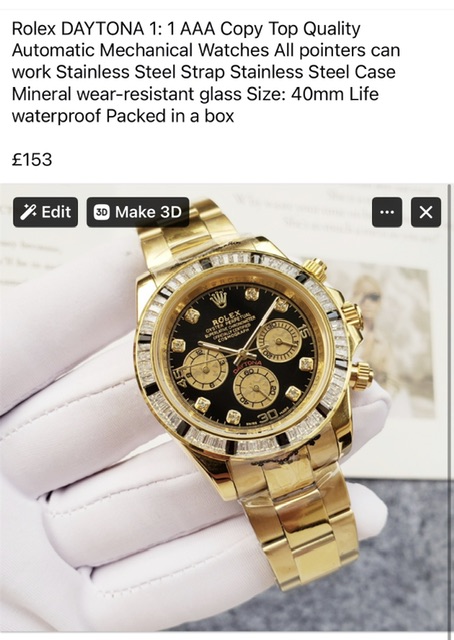Screen dimensions: 454x640
Task: Tap the Rolex crown logo on the dial
Action: (x=218, y=301)
